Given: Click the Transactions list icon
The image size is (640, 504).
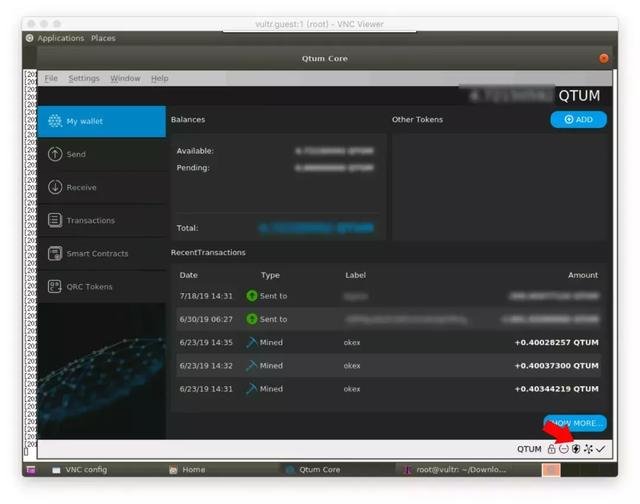Looking at the screenshot, I should pos(55,220).
